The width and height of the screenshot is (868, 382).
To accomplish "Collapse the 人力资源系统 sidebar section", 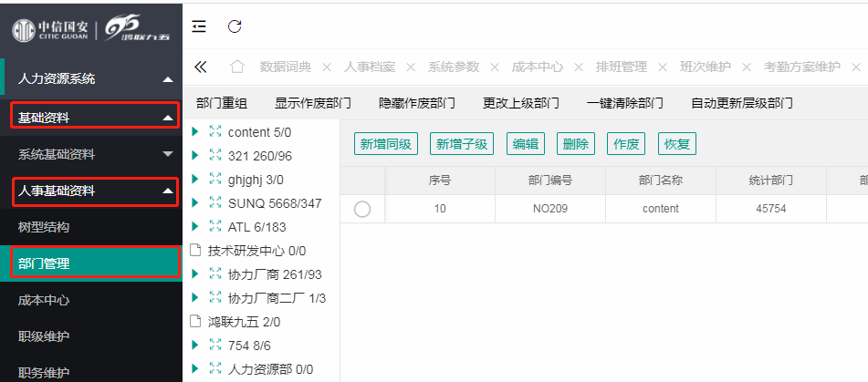I will point(91,79).
